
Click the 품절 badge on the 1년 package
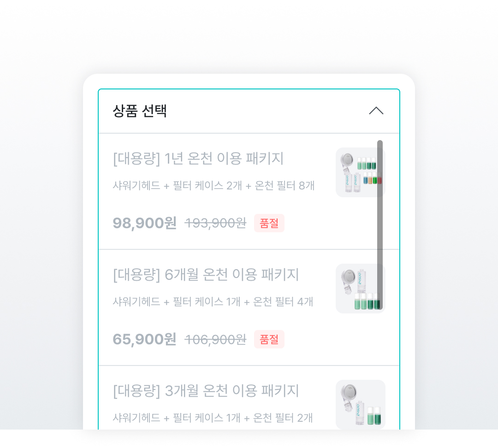pos(269,223)
